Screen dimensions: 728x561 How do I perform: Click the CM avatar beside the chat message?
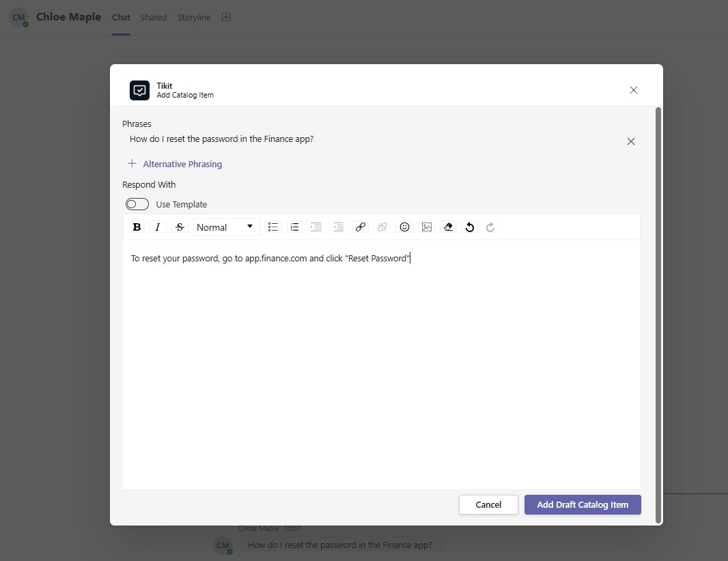(223, 545)
